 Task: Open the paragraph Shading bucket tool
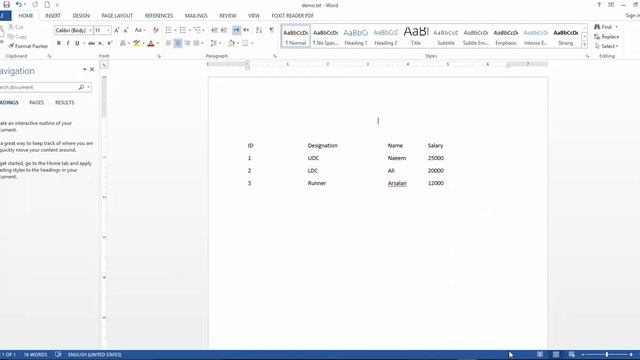(231, 43)
